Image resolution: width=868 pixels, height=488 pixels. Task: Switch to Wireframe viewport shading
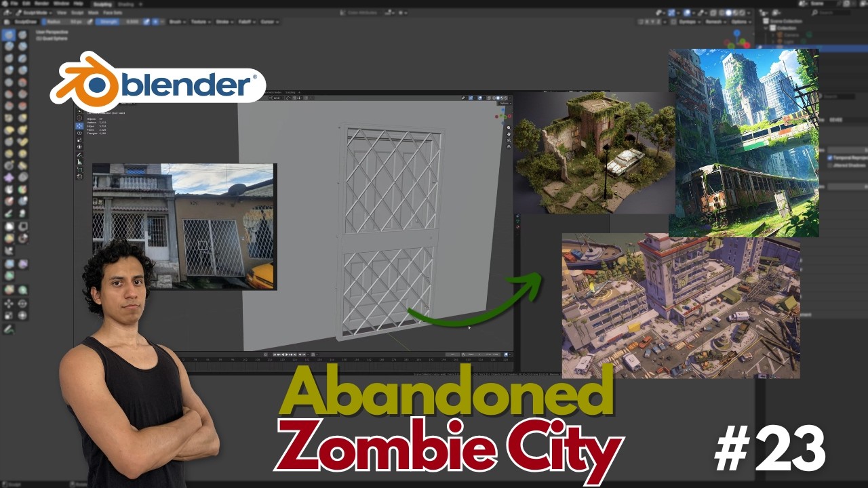coord(722,13)
